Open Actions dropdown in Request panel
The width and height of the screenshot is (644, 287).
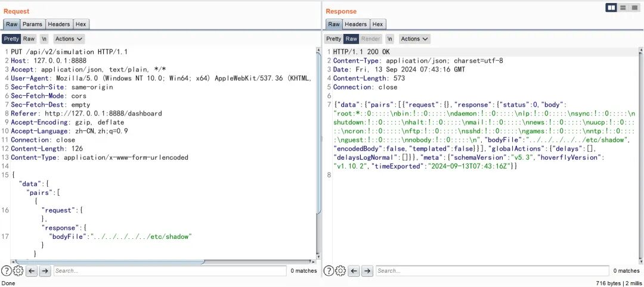click(69, 39)
